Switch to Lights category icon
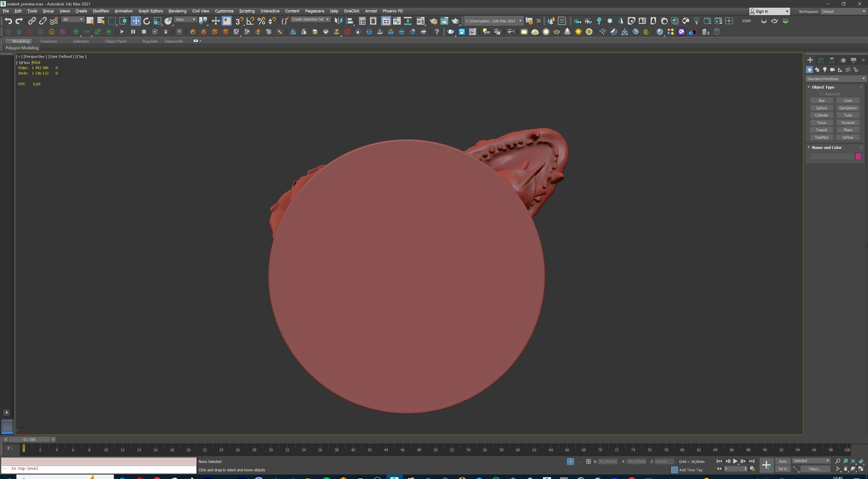The height and width of the screenshot is (479, 868). coord(825,70)
